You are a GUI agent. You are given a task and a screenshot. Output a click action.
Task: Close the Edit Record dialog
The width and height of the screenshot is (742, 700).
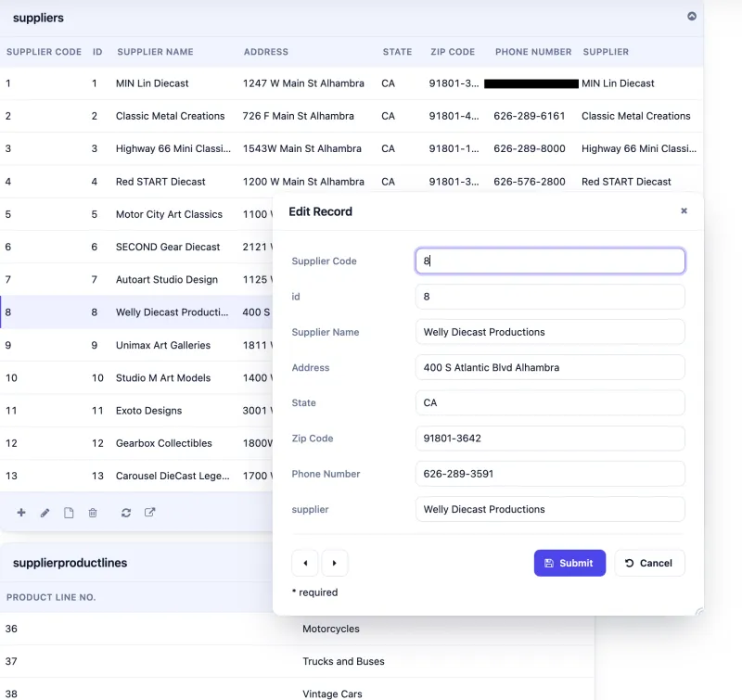click(684, 210)
